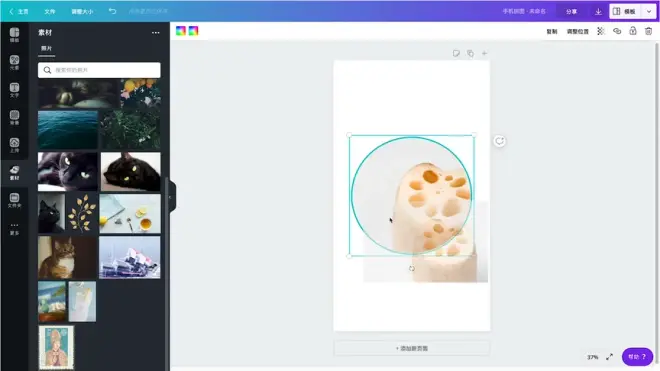Select the 素材 sidebar tab

[x=14, y=173]
